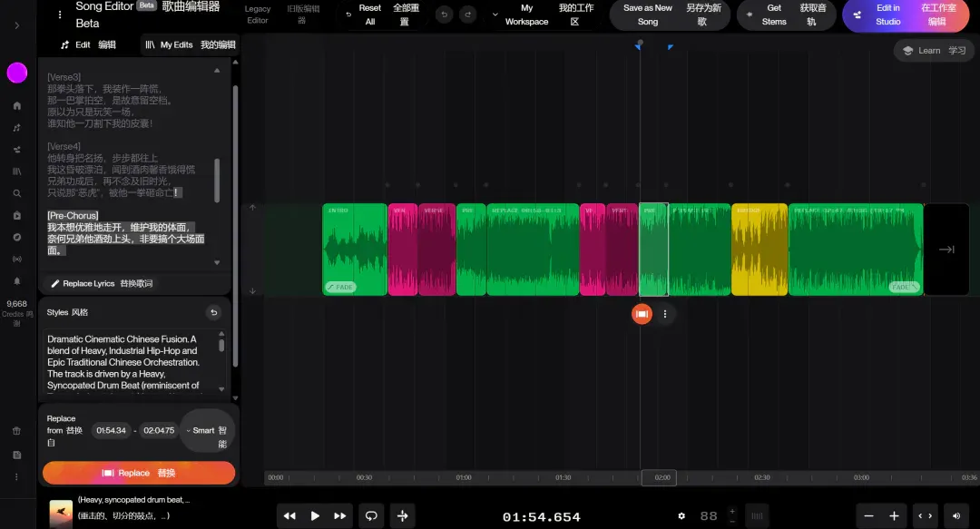The width and height of the screenshot is (980, 529).
Task: Open the BPM settings gear icon
Action: coord(681,516)
